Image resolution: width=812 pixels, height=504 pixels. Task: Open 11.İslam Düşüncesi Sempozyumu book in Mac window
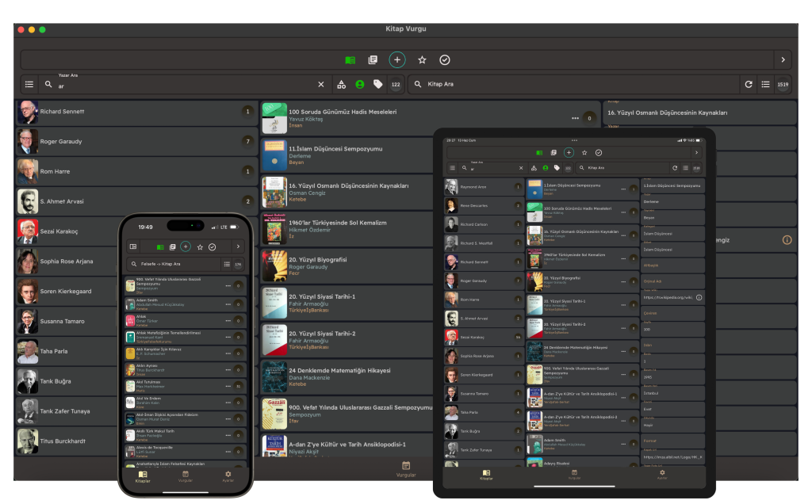[347, 155]
